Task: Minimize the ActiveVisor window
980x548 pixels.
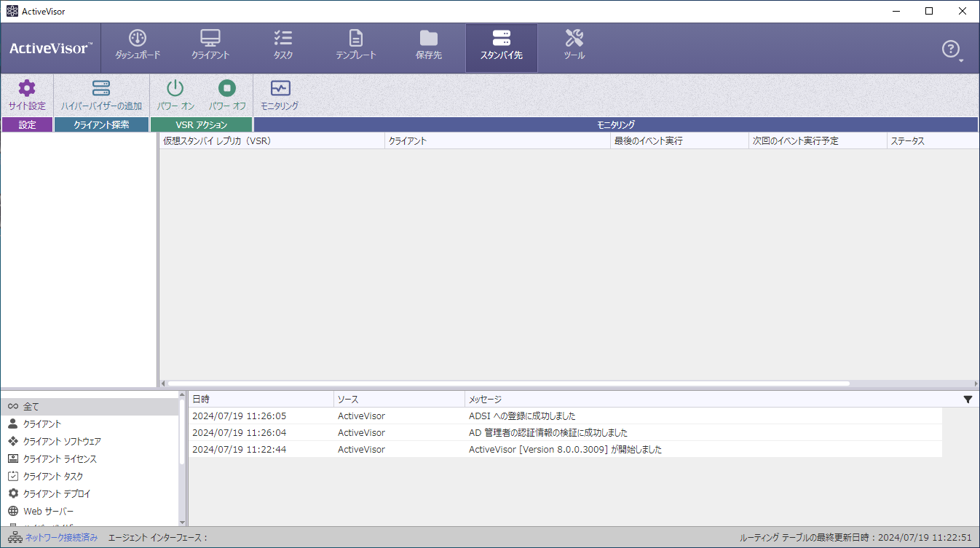Action: pos(896,11)
